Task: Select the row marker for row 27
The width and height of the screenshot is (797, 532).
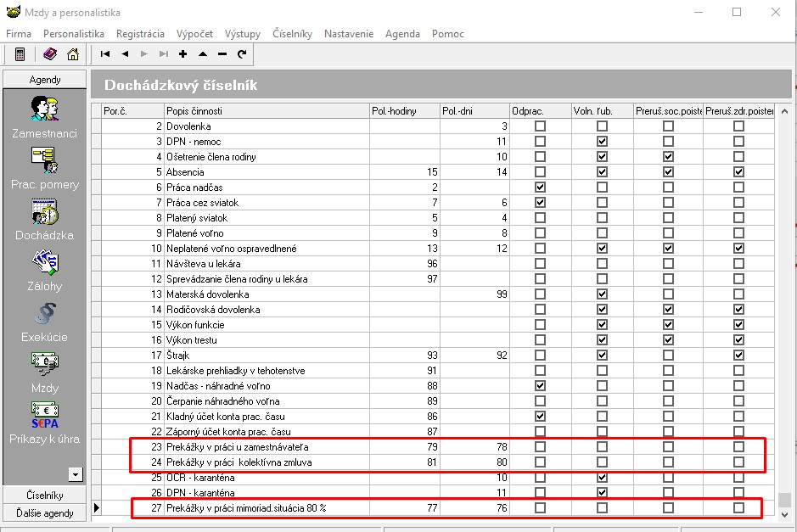Action: point(97,507)
